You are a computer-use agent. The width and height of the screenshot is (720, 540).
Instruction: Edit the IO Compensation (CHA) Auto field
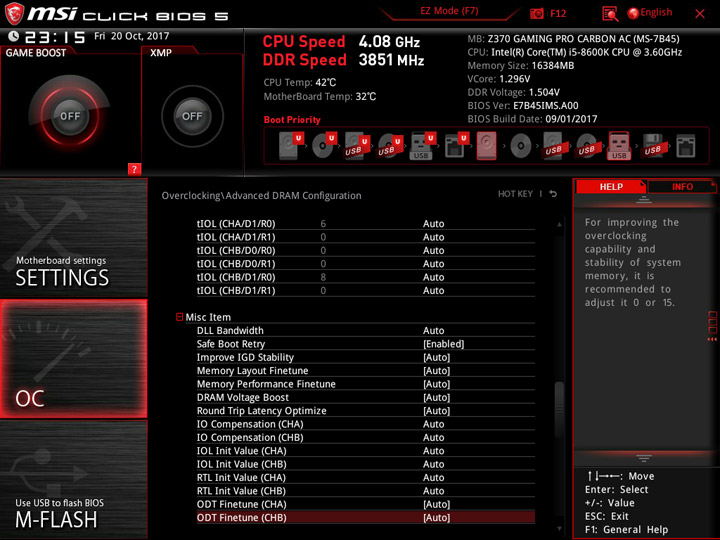tap(433, 424)
